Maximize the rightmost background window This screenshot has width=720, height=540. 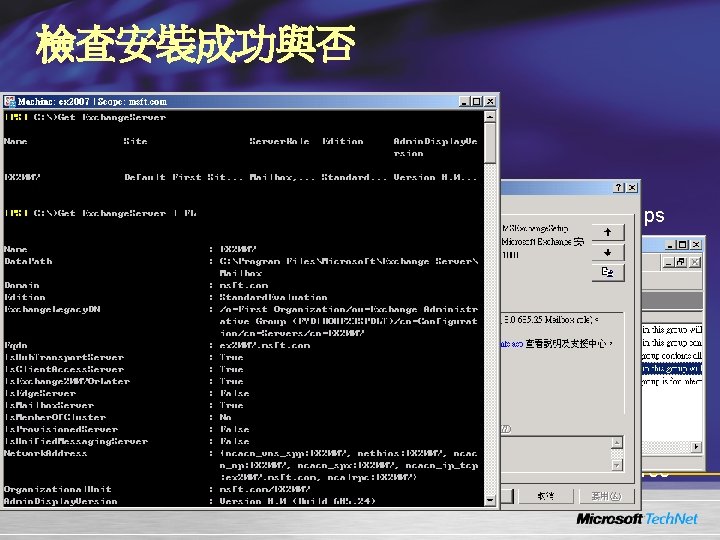coord(683,245)
